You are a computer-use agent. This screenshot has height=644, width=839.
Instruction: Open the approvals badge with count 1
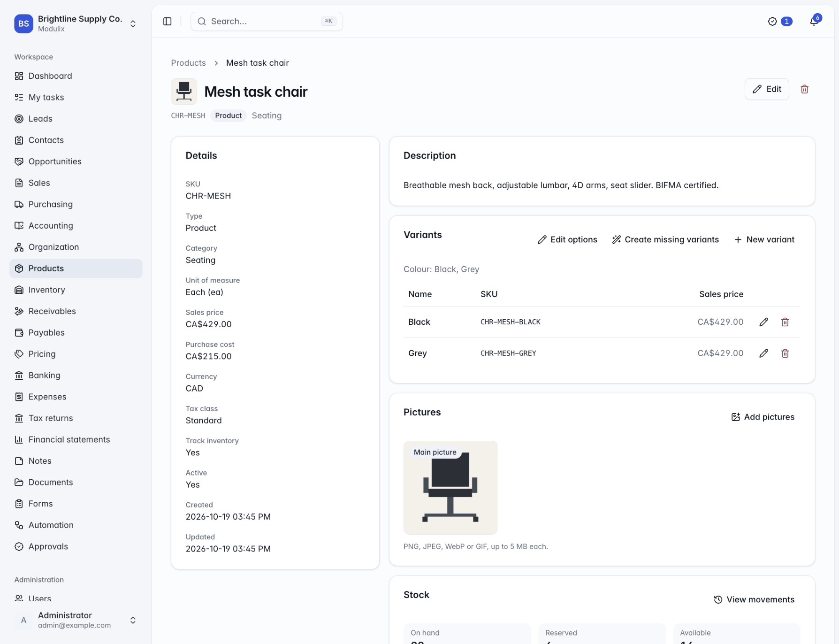pos(780,22)
